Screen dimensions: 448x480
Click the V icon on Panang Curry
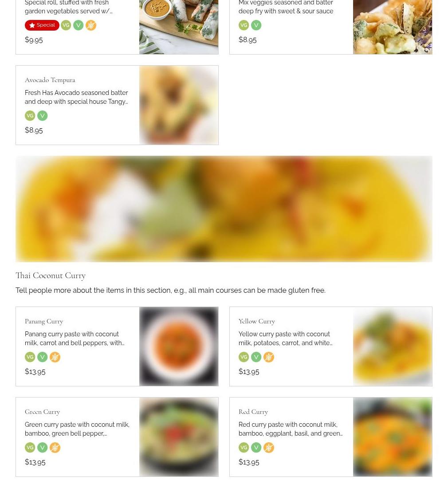tap(42, 357)
